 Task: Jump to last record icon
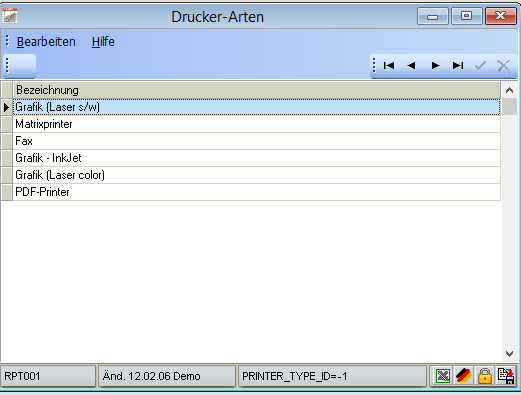coord(458,66)
